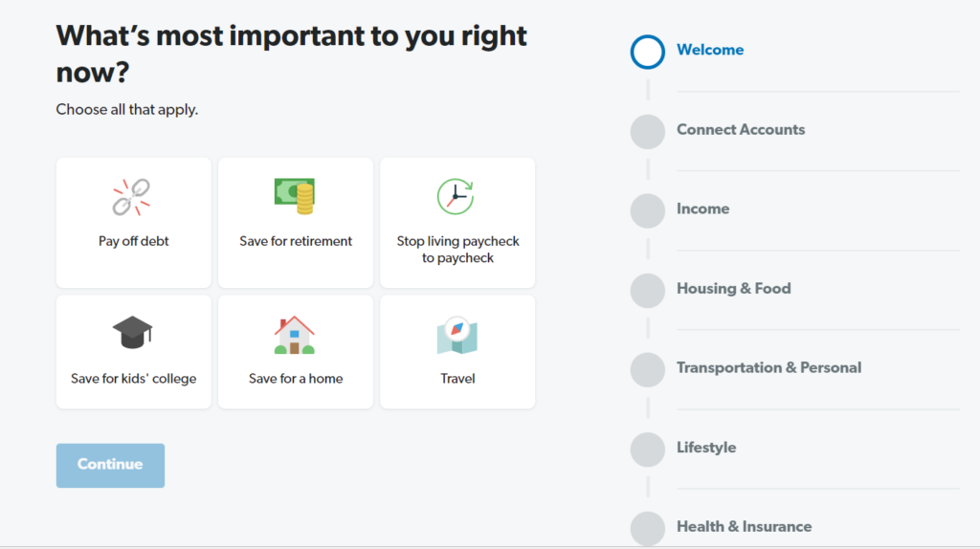Click the cash and coins retirement icon
The height and width of the screenshot is (549, 980).
[295, 196]
